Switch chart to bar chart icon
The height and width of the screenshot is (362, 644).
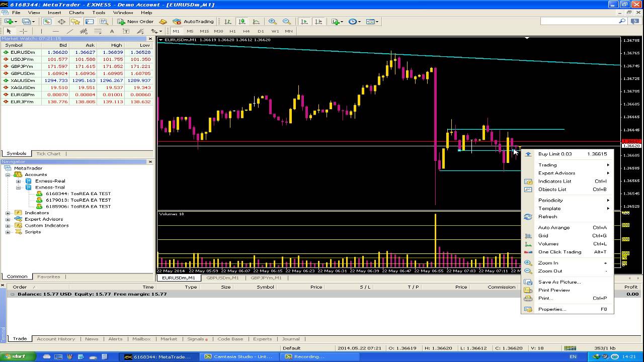228,22
